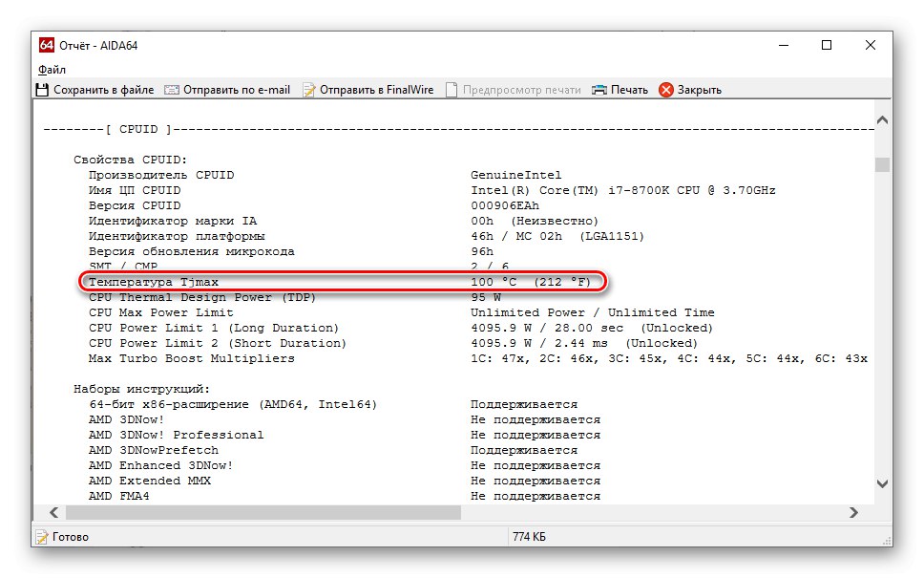Click the horizontal scrollbar right arrow
The width and height of the screenshot is (924, 578).
coord(854,512)
